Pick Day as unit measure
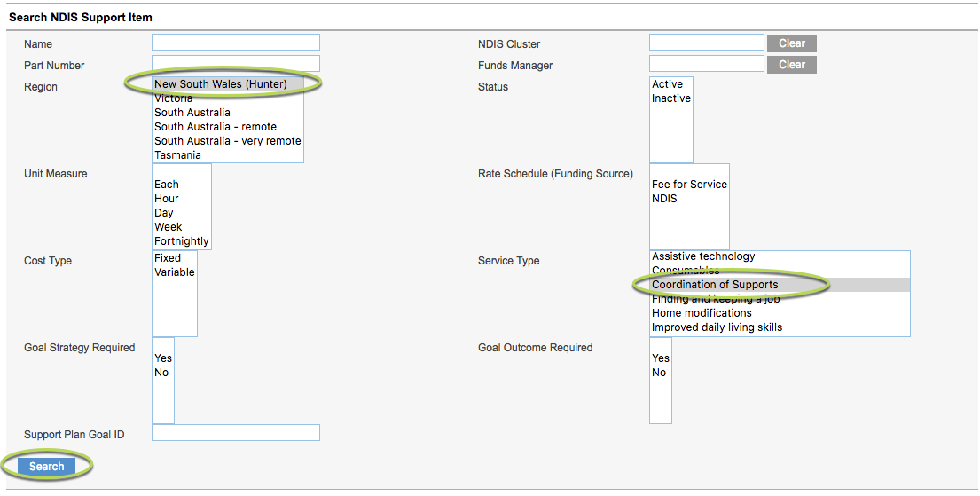 pyautogui.click(x=181, y=213)
